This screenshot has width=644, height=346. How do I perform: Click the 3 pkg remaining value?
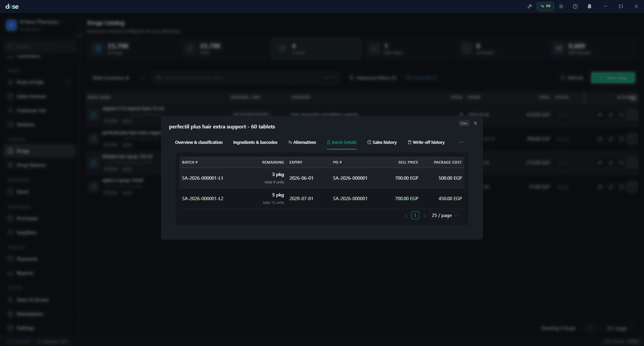tap(278, 174)
